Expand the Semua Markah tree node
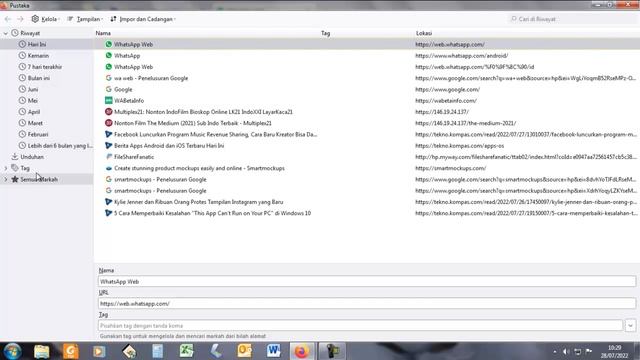The height and width of the screenshot is (360, 640). pos(6,179)
